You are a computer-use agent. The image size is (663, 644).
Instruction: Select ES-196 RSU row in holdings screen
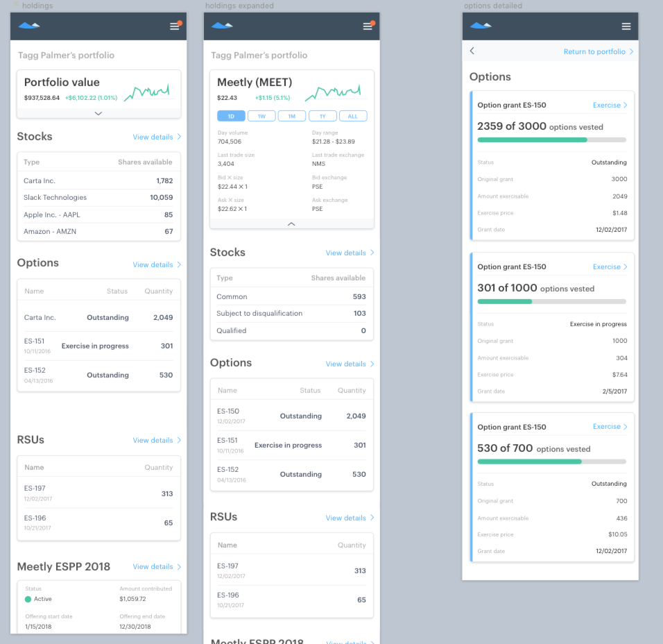98,523
